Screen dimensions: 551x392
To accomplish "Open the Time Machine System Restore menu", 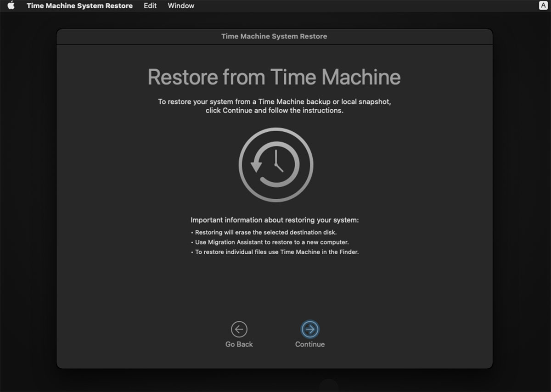I will (79, 6).
